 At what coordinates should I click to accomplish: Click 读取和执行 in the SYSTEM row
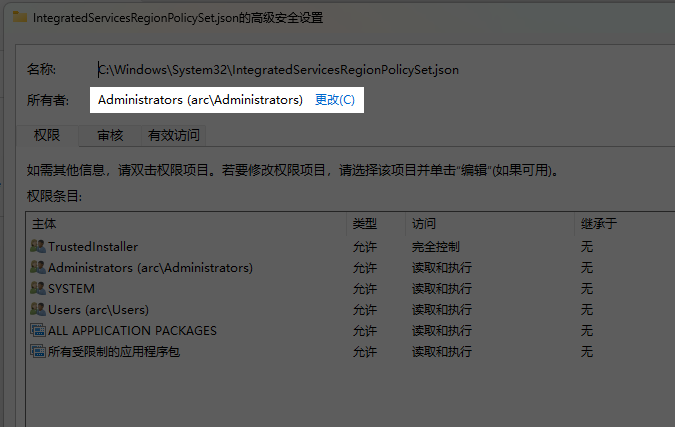tap(442, 288)
